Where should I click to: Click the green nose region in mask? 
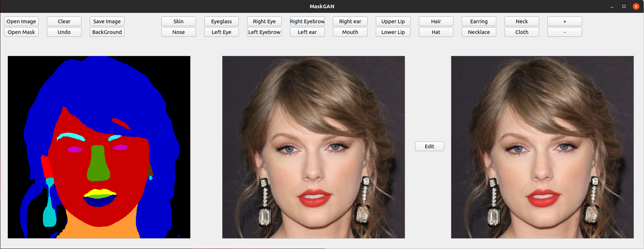[x=98, y=163]
